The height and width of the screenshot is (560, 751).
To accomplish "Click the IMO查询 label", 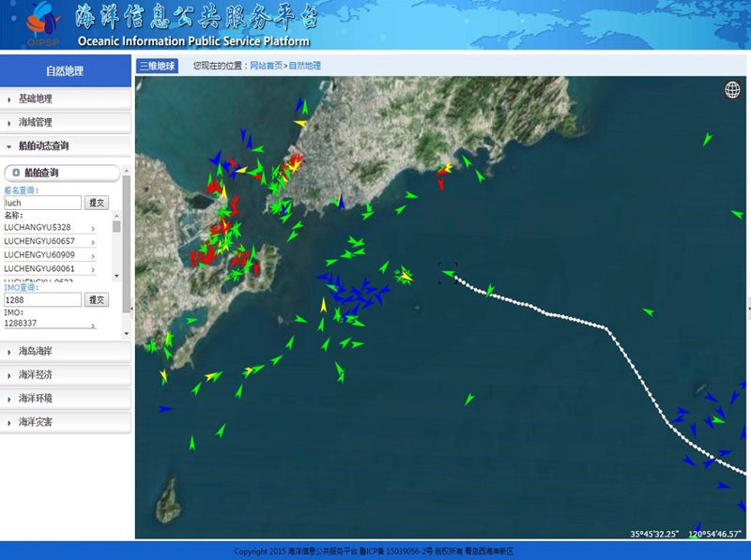I will [x=21, y=287].
